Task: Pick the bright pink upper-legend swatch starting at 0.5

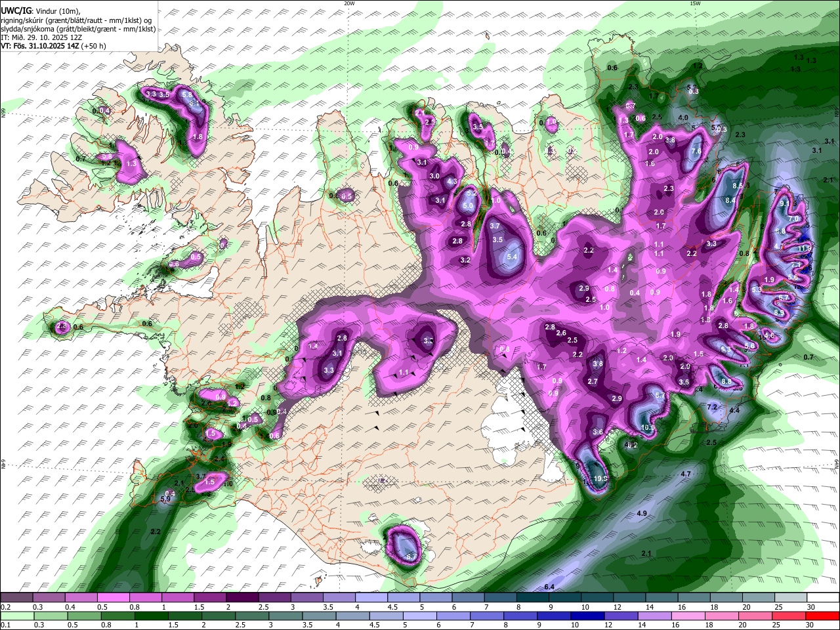Action: pyautogui.click(x=114, y=598)
